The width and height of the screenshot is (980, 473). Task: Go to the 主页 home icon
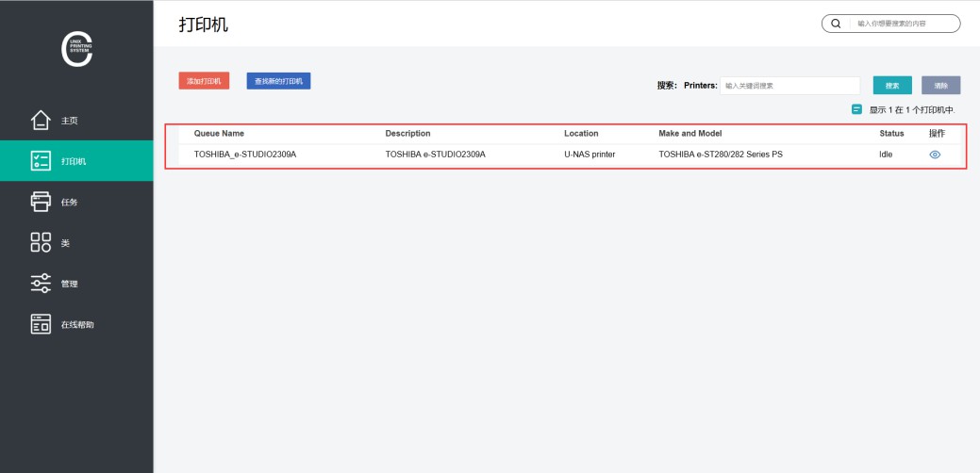tap(41, 121)
